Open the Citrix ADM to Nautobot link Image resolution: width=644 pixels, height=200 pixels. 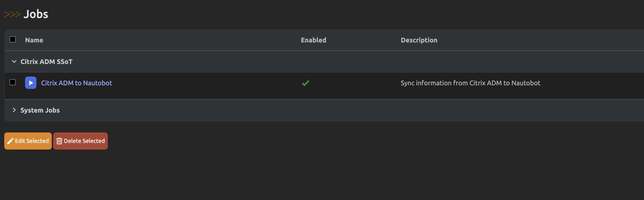pyautogui.click(x=77, y=83)
